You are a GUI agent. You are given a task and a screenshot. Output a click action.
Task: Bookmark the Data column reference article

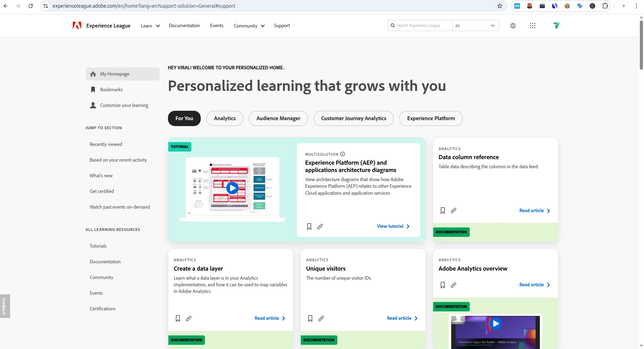[x=443, y=210]
